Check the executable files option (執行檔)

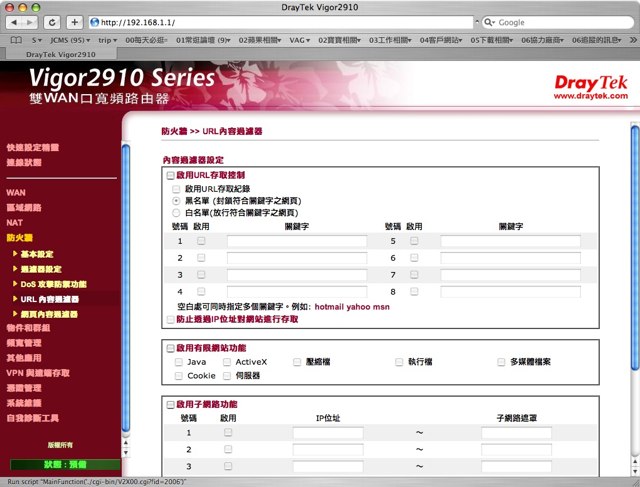coord(399,362)
